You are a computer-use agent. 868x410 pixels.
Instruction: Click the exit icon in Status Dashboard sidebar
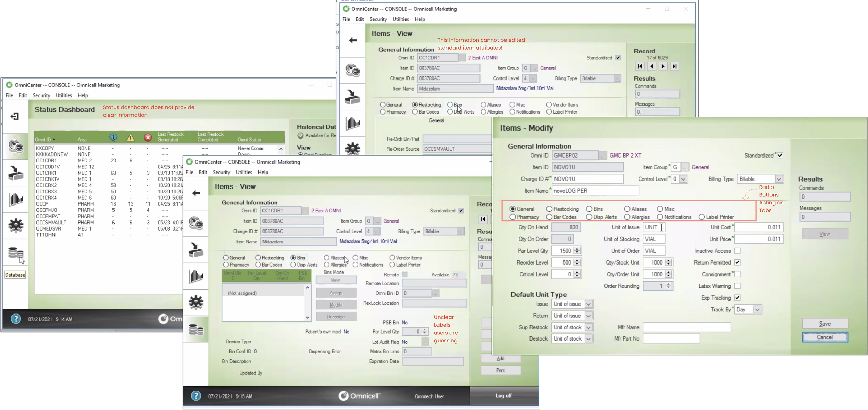click(15, 116)
